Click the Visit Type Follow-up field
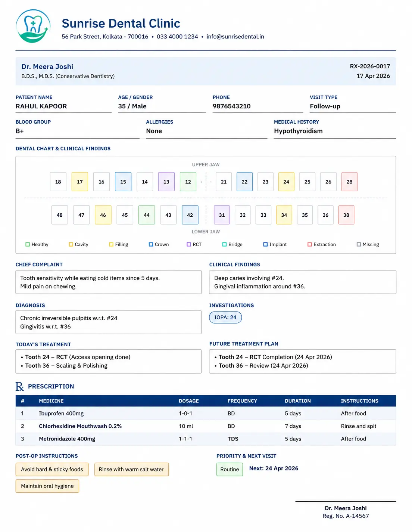Image resolution: width=412 pixels, height=532 pixels. click(353, 106)
